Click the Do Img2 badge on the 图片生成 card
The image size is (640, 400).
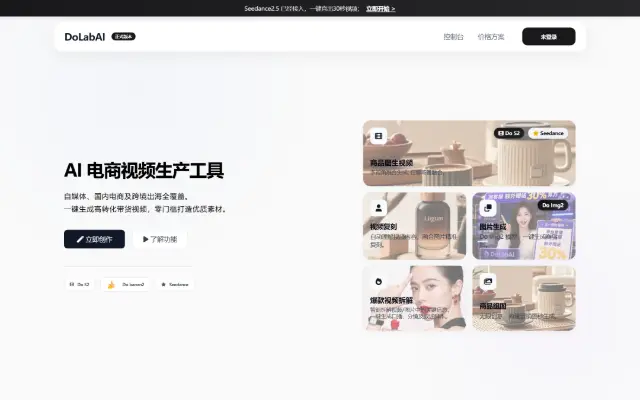(553, 205)
